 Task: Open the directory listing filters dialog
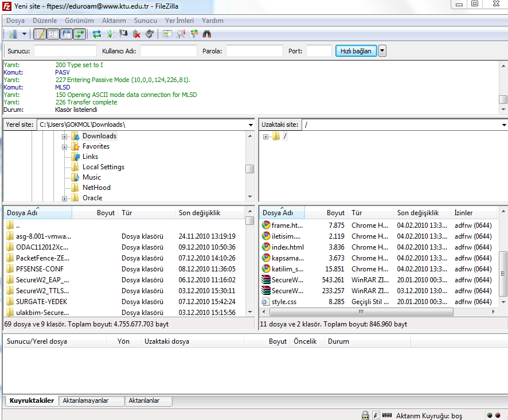pyautogui.click(x=167, y=34)
